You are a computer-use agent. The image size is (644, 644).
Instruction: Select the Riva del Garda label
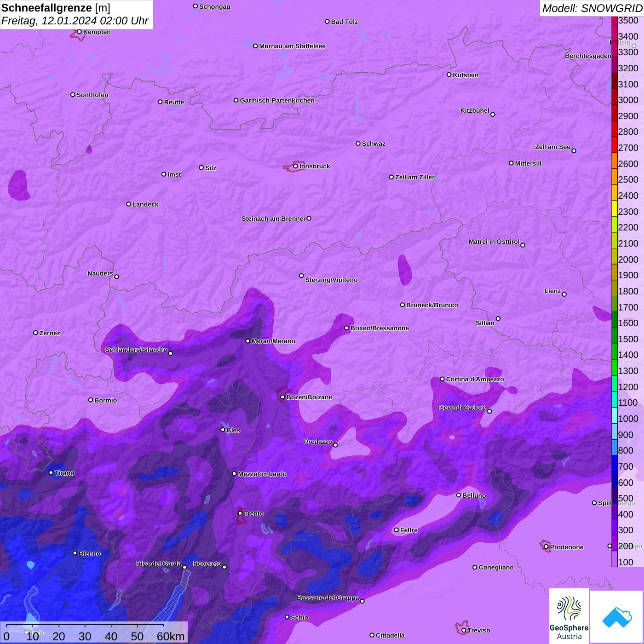(159, 563)
